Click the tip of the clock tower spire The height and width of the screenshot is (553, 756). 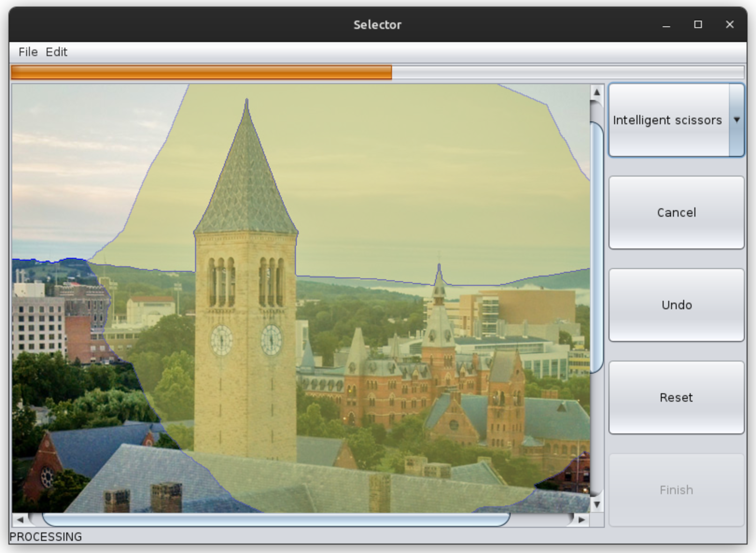246,99
